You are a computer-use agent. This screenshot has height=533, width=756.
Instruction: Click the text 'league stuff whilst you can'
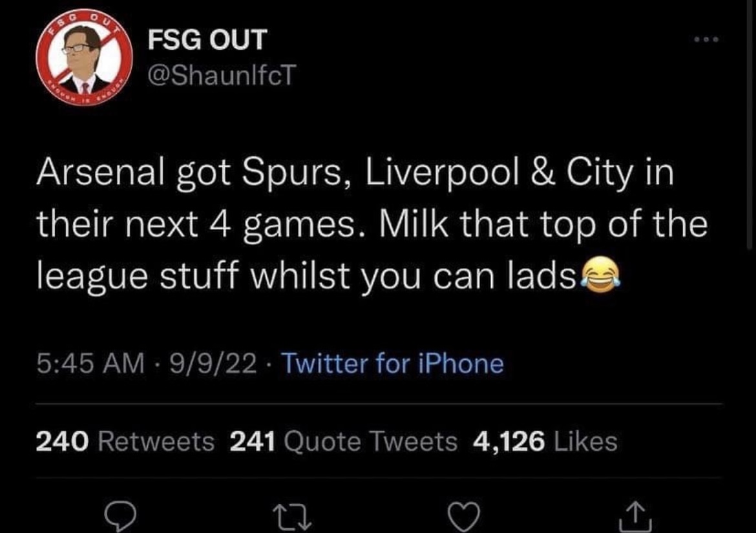click(268, 276)
